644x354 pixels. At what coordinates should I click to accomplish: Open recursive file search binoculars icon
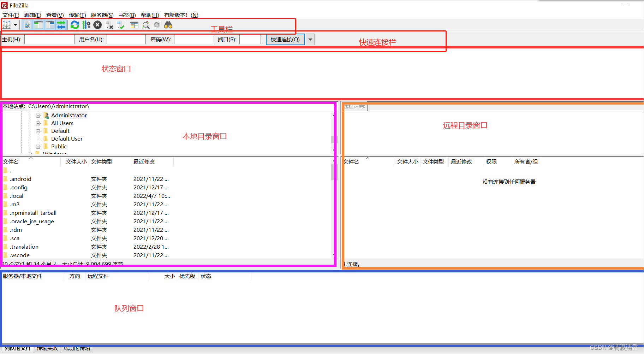coord(168,25)
